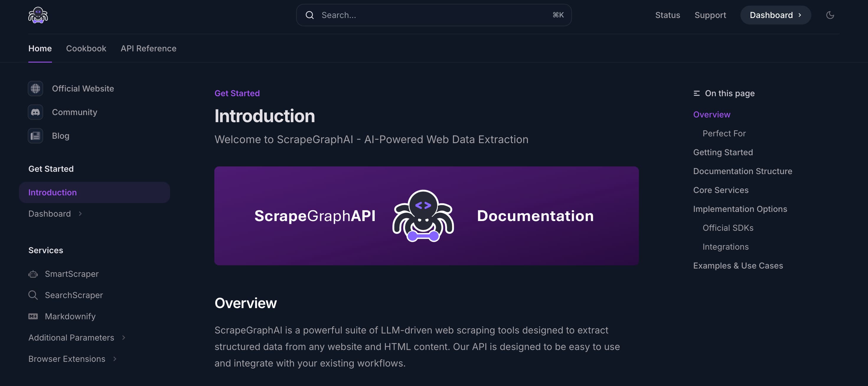Viewport: 868px width, 386px height.
Task: Expand the Dashboard sidebar chevron
Action: pyautogui.click(x=80, y=214)
